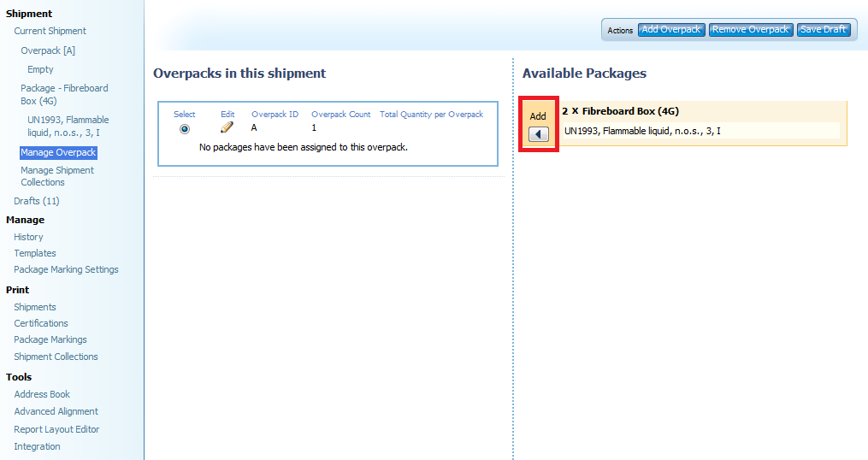Open Package - Fibreboard Box (4G) tree item

[x=64, y=94]
